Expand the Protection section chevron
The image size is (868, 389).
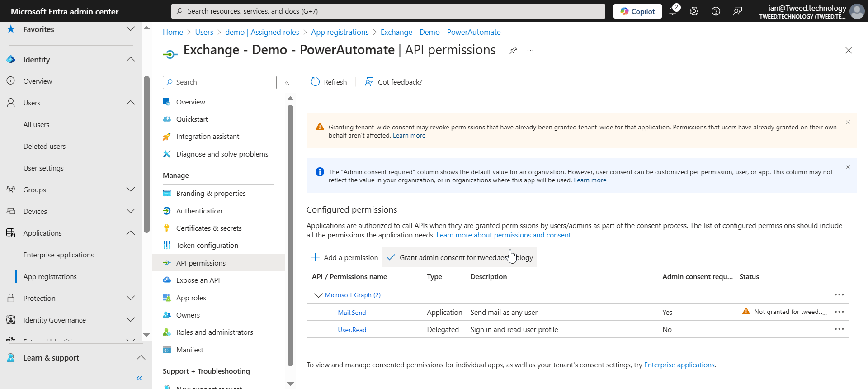(131, 298)
